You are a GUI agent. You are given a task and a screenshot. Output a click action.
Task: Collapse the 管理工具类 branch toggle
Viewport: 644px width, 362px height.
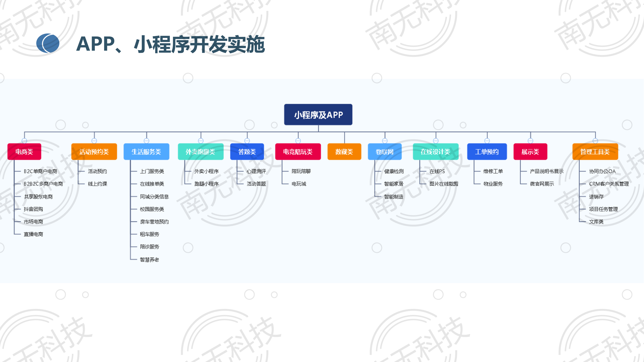click(x=595, y=141)
